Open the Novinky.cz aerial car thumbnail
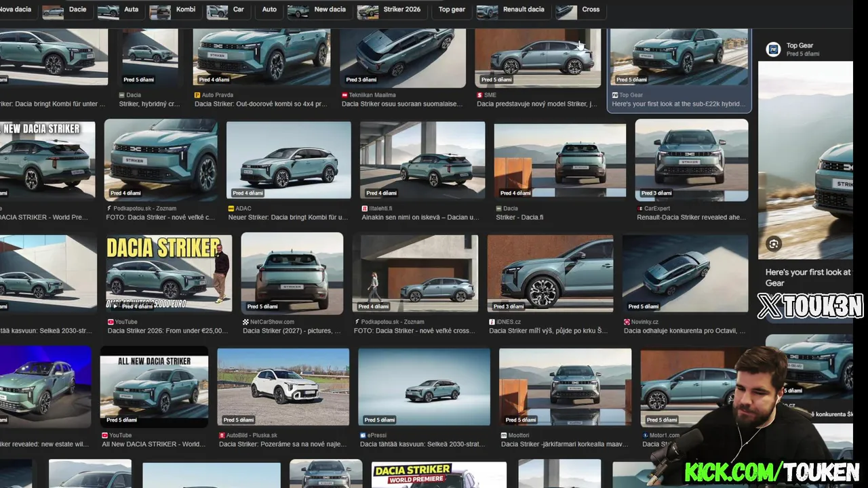The image size is (868, 488). tap(685, 274)
